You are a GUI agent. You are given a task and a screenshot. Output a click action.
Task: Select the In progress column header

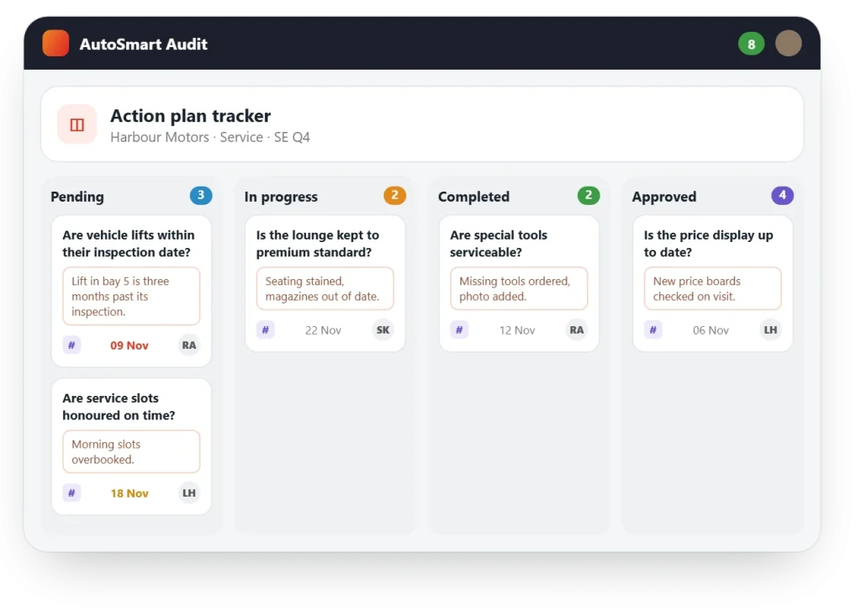pos(281,197)
